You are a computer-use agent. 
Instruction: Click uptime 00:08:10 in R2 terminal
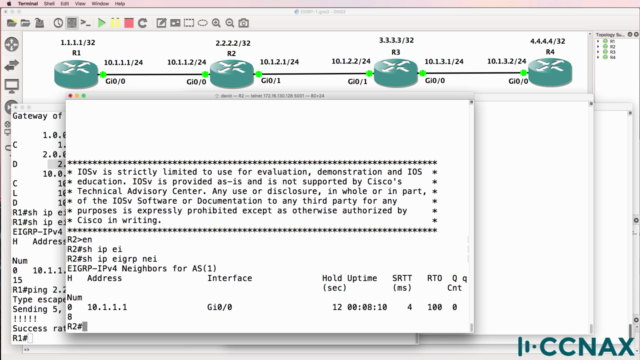(x=367, y=307)
